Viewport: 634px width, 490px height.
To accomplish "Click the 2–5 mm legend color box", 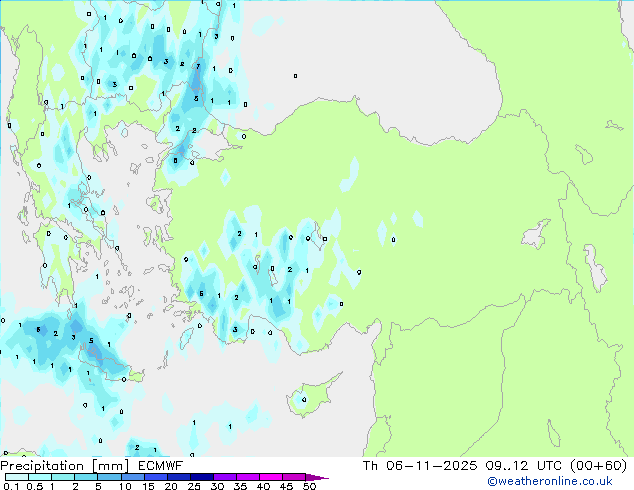I will coord(86,477).
